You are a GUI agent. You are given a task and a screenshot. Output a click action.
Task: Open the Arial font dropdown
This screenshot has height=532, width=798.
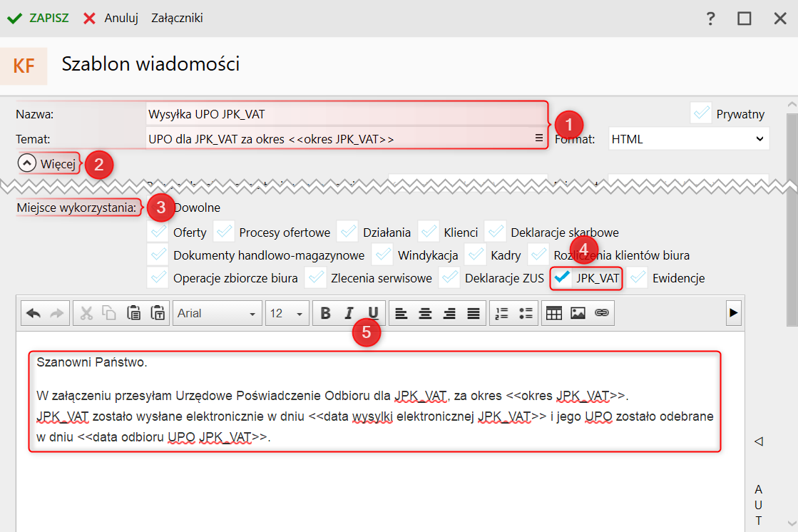click(x=218, y=313)
